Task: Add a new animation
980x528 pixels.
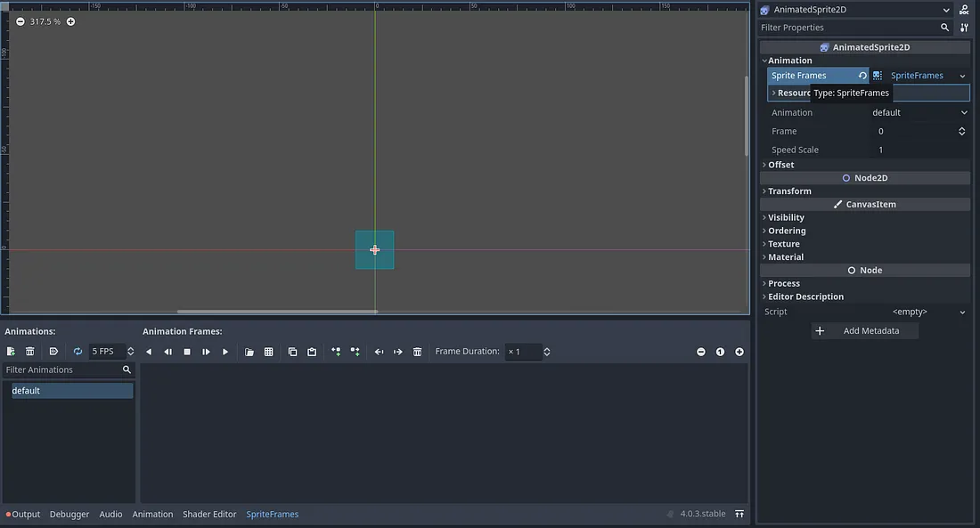Action: pos(11,352)
